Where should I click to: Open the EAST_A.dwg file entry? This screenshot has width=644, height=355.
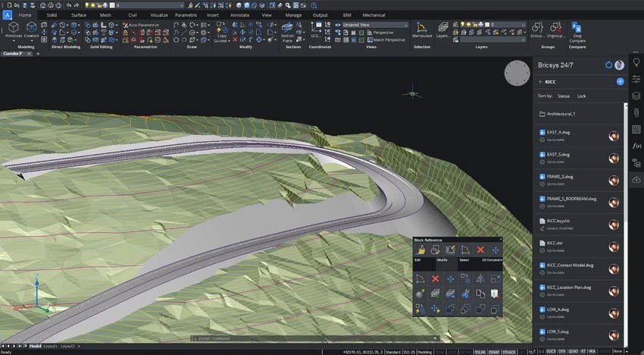(x=561, y=132)
